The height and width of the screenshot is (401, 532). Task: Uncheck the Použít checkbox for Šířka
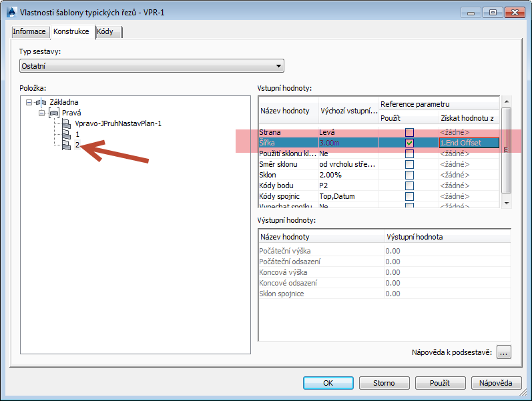tap(409, 143)
